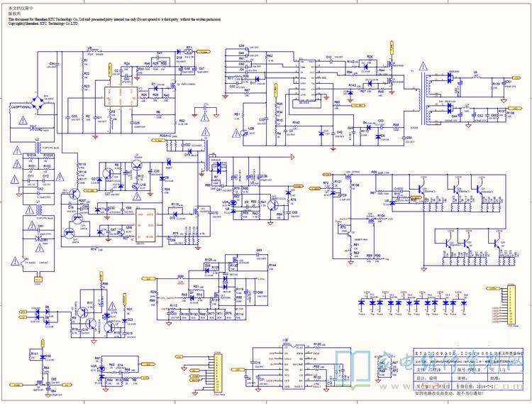This screenshot has height=404, width=532.
Task: Select the R115 resistor label
Action: [82, 164]
